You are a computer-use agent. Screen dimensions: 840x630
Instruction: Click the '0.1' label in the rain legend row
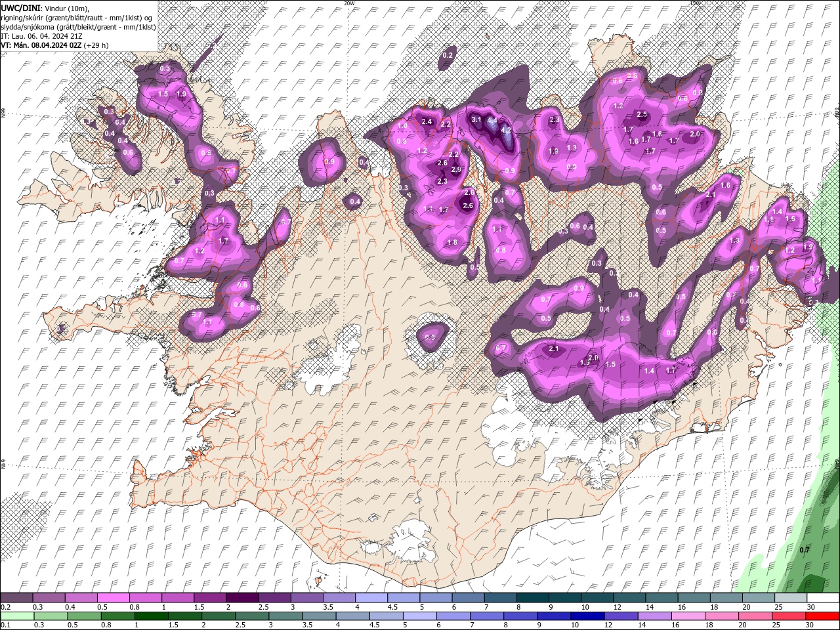coord(6,625)
